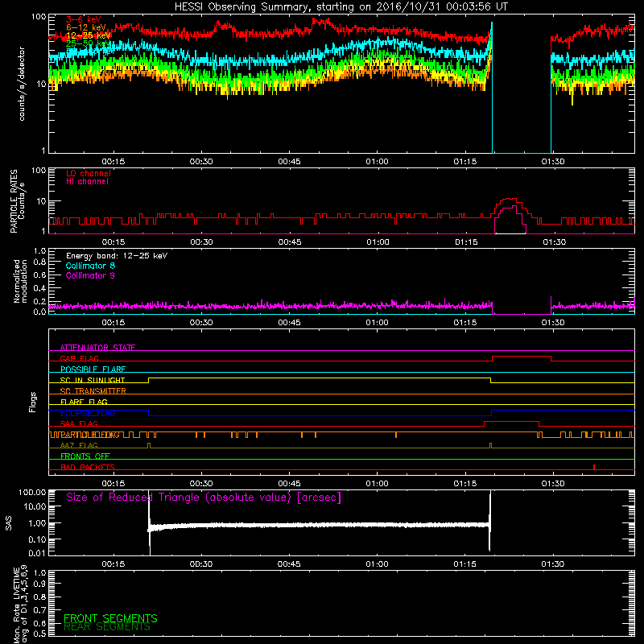This screenshot has height=644, width=644.
Task: Click 01:15 tick under the SAS plot
Action: point(465,564)
